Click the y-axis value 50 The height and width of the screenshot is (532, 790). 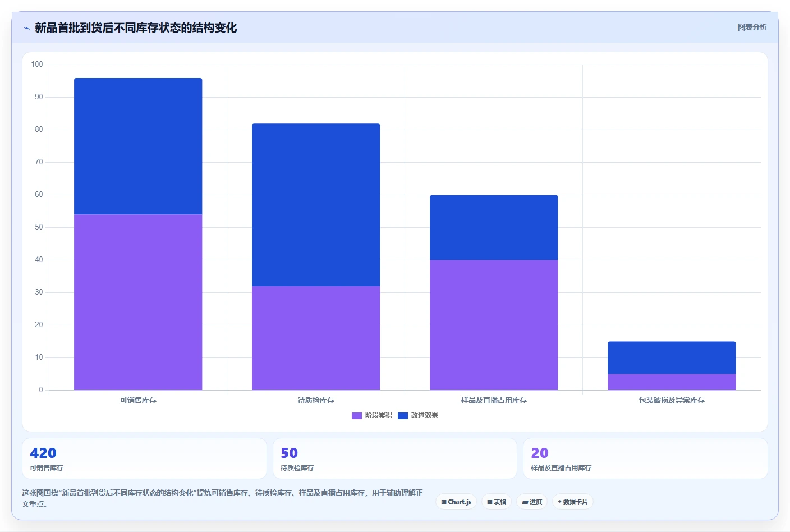39,227
